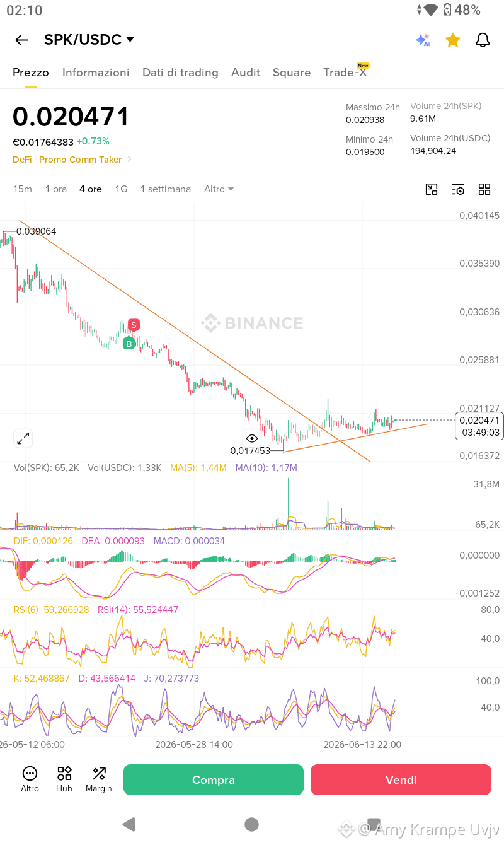Tap the J: 70,273773 label

click(171, 679)
